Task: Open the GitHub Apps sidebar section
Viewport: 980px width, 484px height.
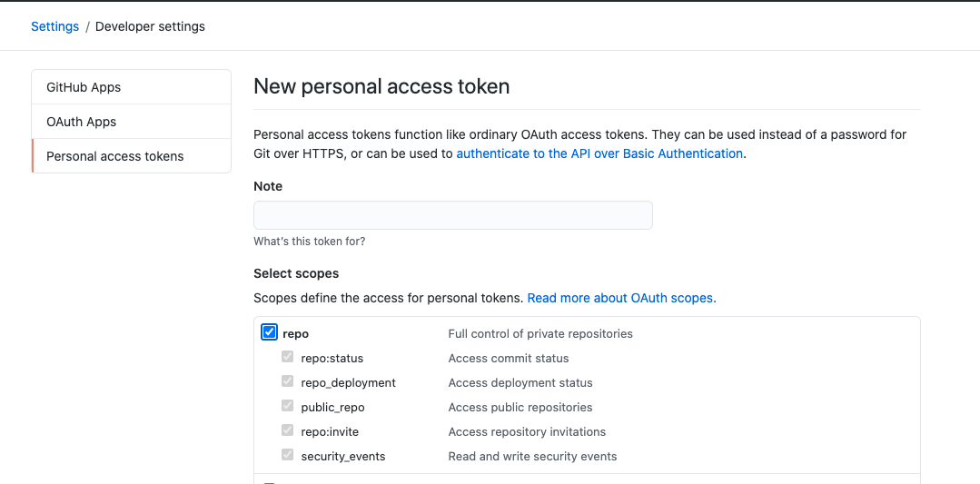Action: (x=84, y=87)
